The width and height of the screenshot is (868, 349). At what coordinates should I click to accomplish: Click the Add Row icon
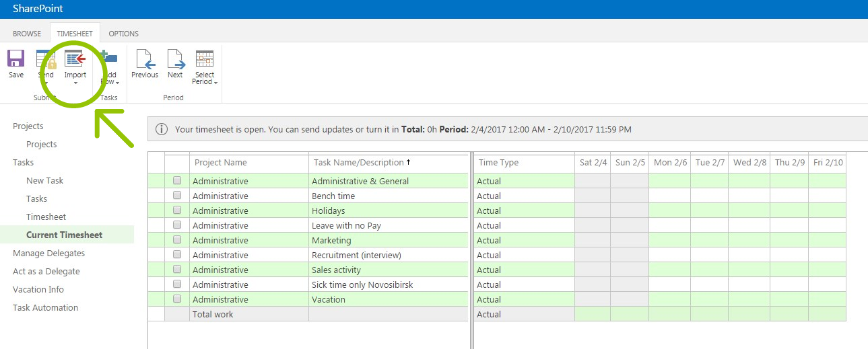point(109,59)
